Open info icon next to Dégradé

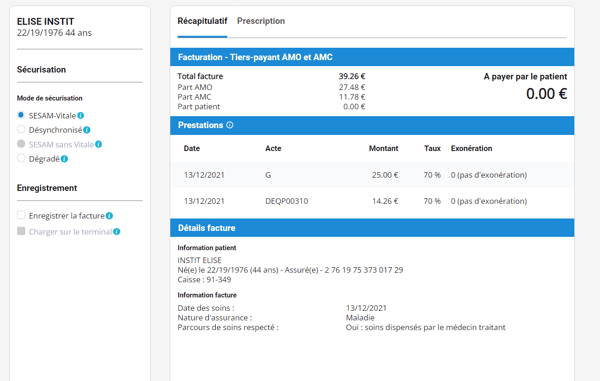(x=64, y=159)
